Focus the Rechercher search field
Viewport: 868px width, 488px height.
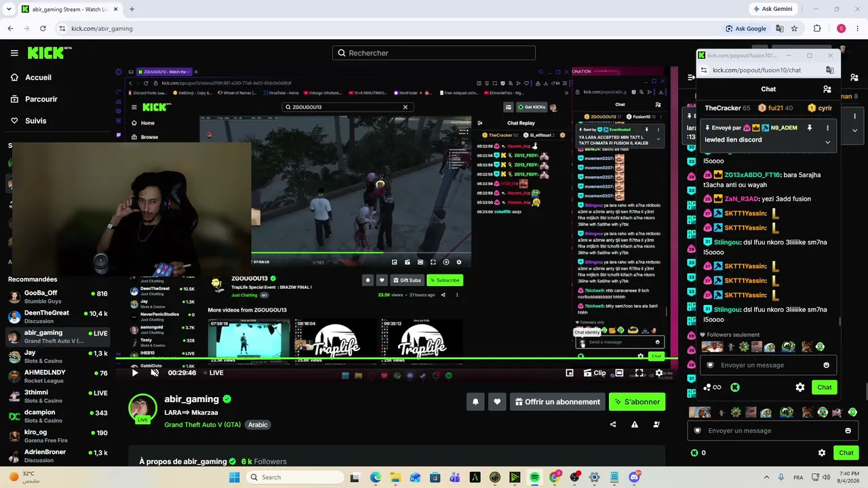[x=434, y=53]
